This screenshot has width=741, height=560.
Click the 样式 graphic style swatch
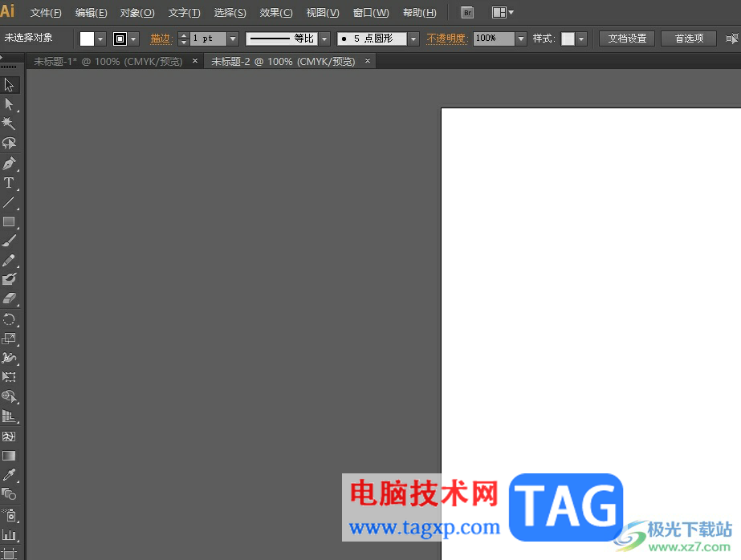click(x=568, y=39)
